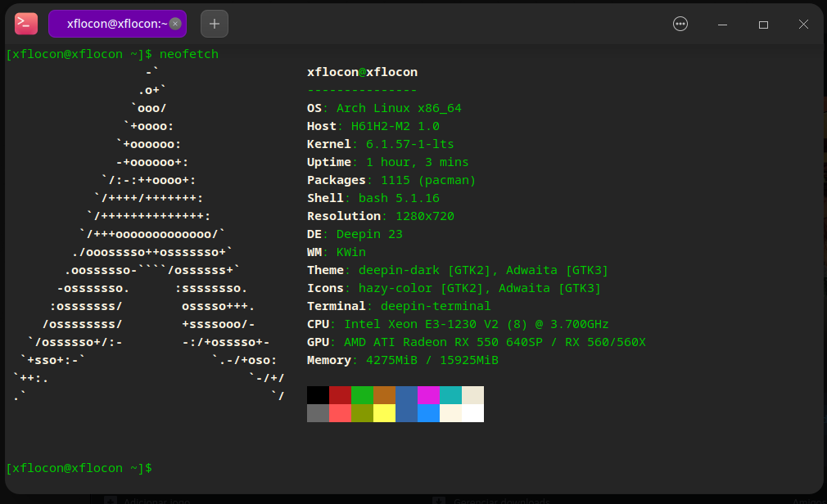Screen dimensions: 827x504
Task: Click the orange-brown color block
Action: pos(385,395)
